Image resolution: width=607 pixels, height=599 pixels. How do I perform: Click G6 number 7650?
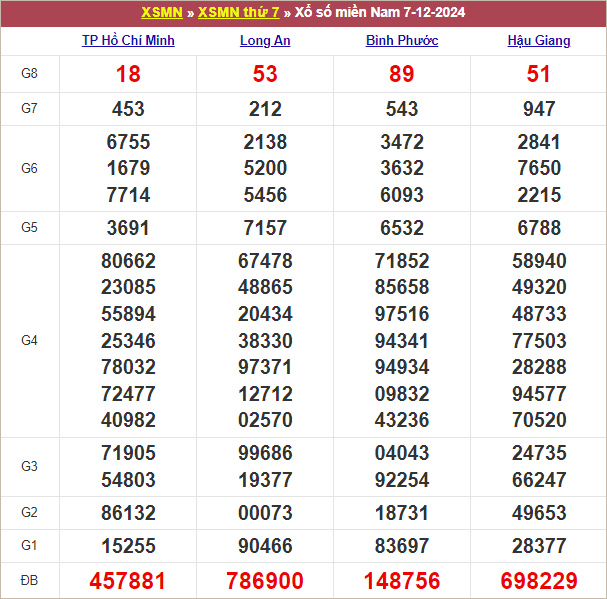click(x=539, y=168)
